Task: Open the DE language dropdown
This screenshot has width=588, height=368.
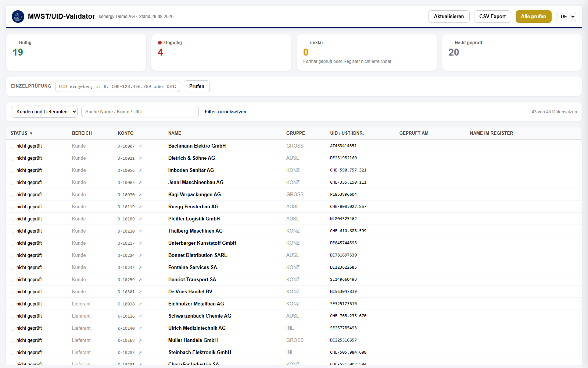Action: [x=566, y=17]
